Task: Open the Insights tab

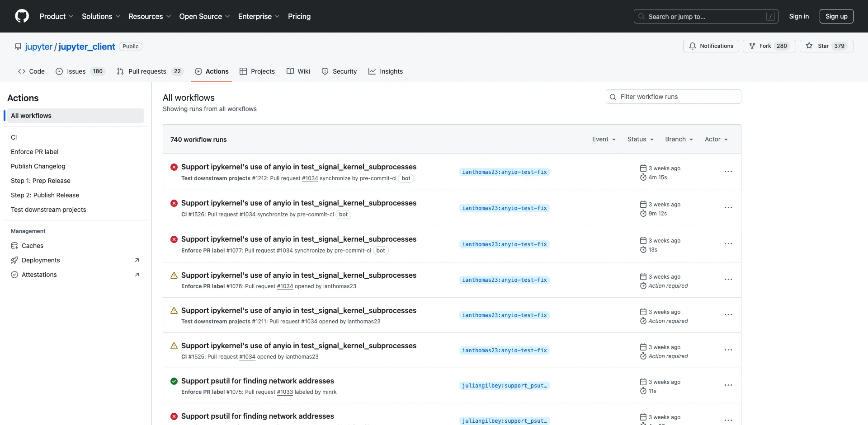Action: coord(386,71)
